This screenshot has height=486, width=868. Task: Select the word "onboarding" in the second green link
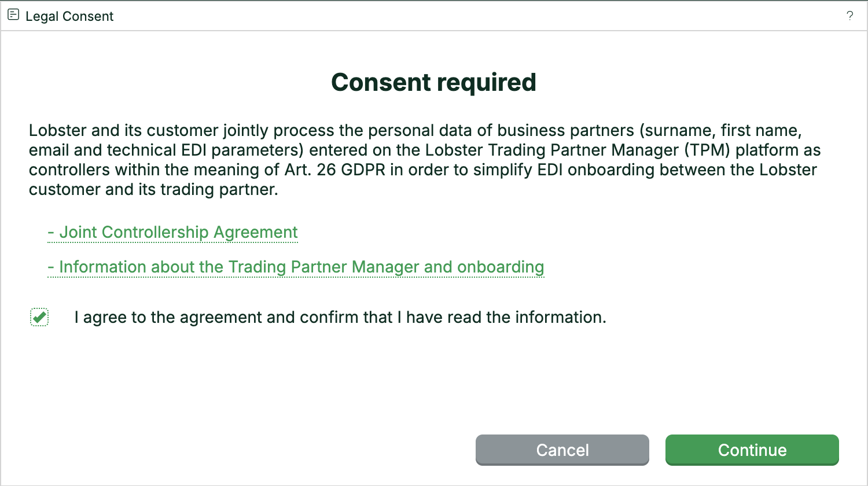(x=501, y=267)
